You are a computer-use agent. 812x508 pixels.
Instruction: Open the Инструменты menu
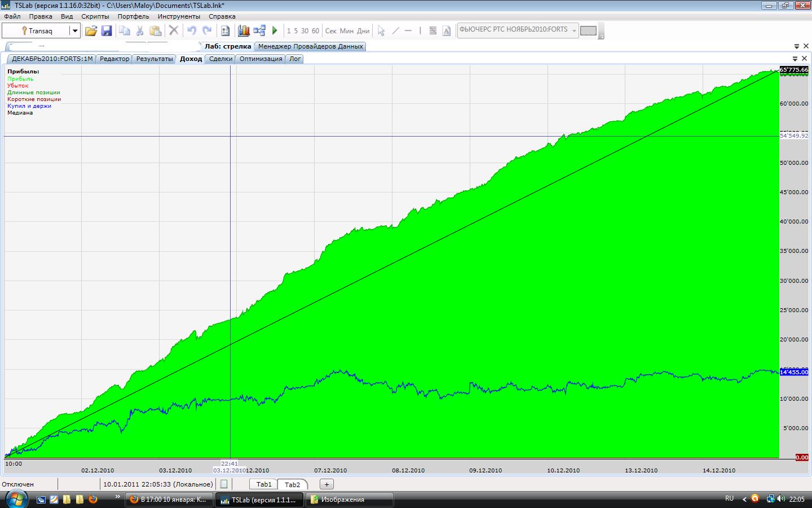(179, 16)
